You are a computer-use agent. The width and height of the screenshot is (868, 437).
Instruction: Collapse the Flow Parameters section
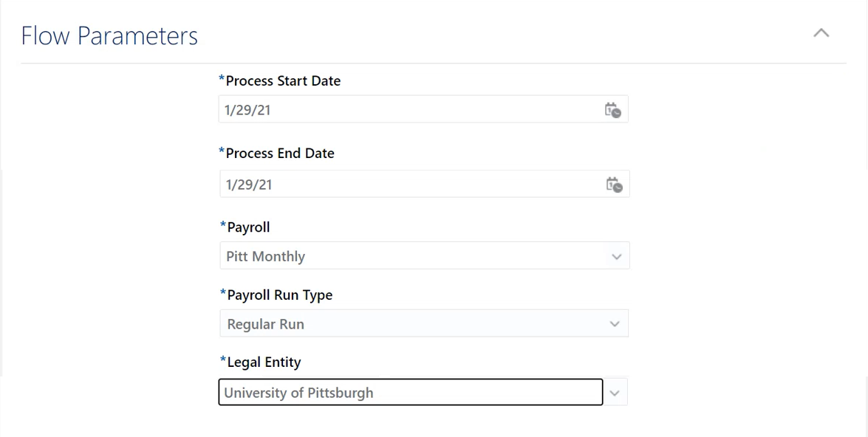(x=821, y=33)
